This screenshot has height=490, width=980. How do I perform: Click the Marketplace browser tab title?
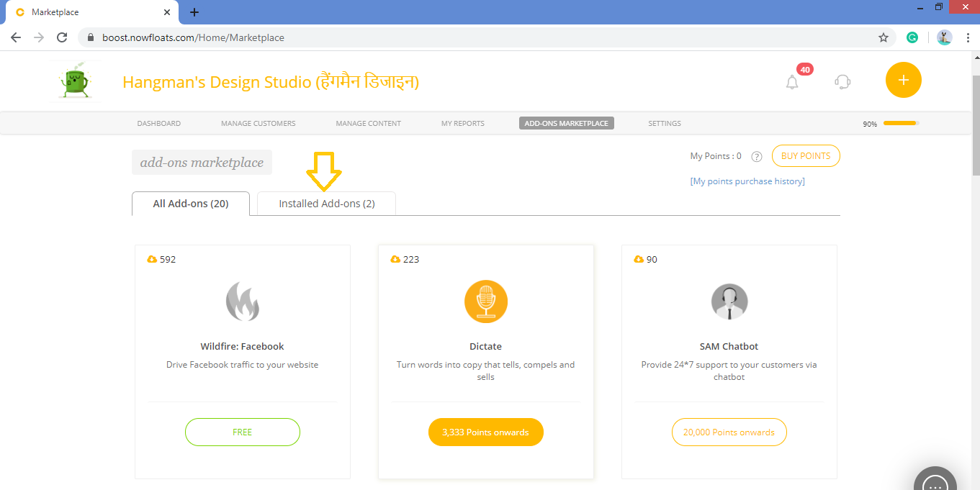point(55,12)
